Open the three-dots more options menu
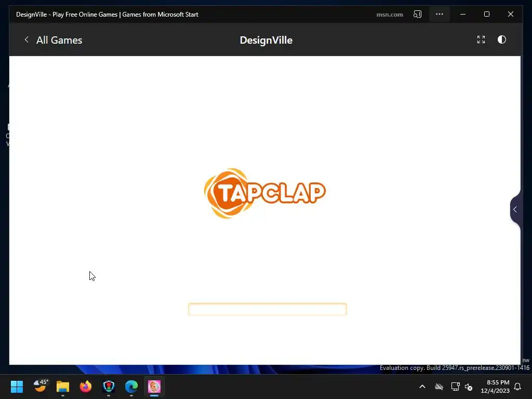The image size is (532, 399). (440, 14)
